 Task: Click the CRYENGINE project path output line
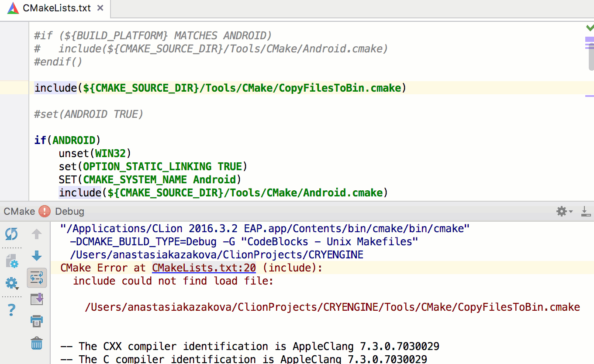[x=217, y=255]
